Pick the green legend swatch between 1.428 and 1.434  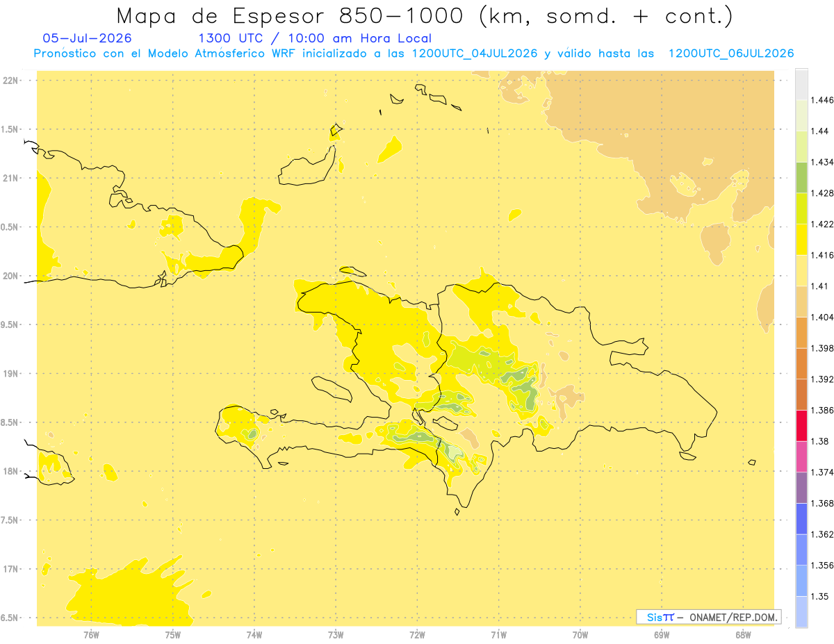pos(801,177)
